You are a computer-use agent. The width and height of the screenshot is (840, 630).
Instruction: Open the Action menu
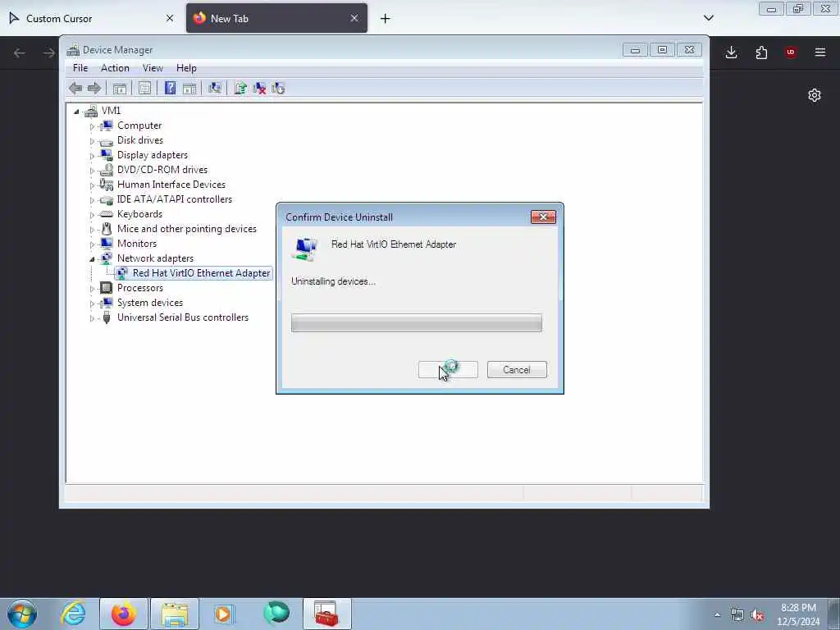[115, 68]
